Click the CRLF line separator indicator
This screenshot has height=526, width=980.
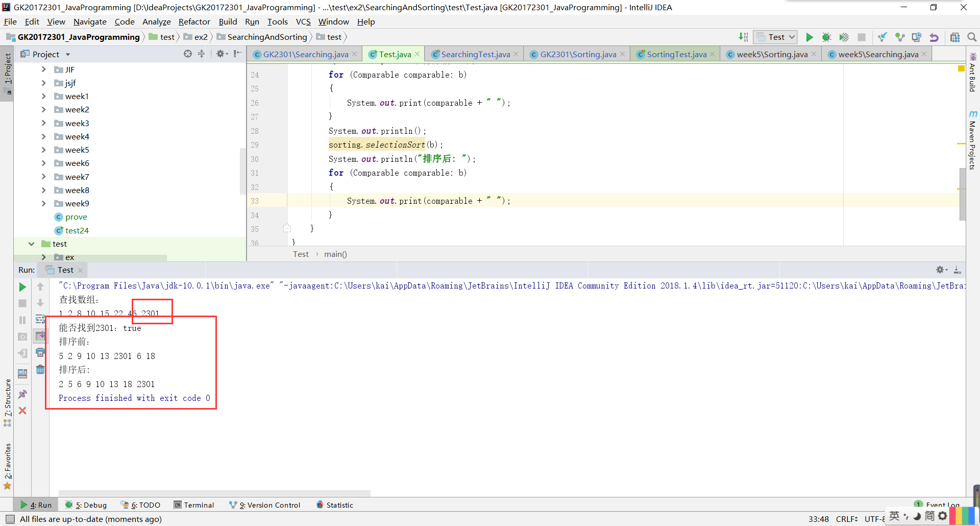pos(846,519)
